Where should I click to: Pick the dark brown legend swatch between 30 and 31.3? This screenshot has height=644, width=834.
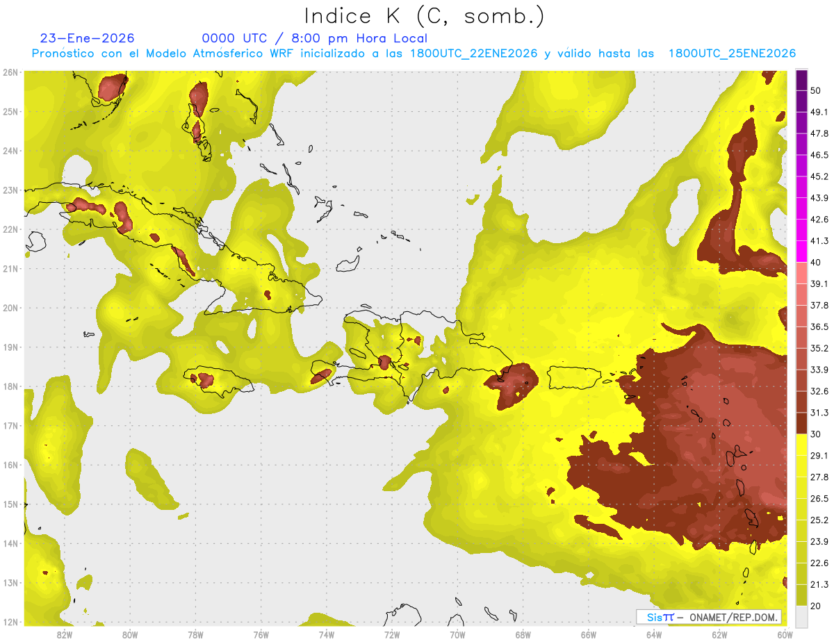802,424
